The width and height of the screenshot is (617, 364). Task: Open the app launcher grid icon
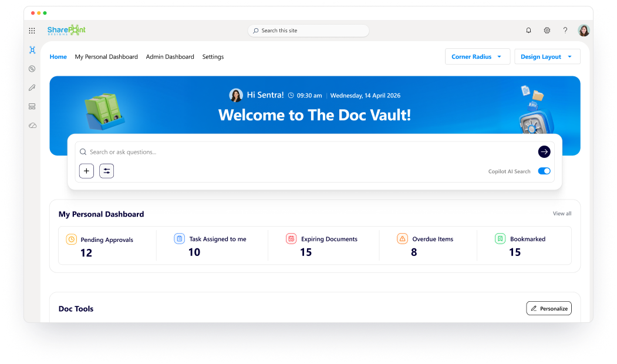tap(32, 31)
